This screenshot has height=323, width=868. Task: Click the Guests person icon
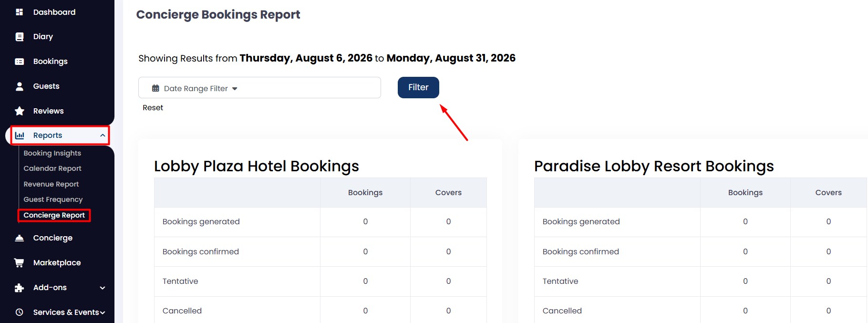point(20,86)
